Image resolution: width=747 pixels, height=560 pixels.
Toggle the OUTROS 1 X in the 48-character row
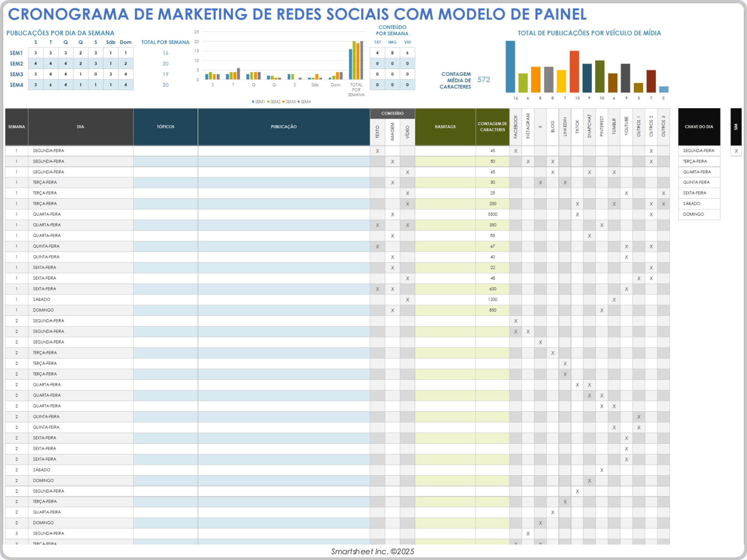tap(639, 278)
